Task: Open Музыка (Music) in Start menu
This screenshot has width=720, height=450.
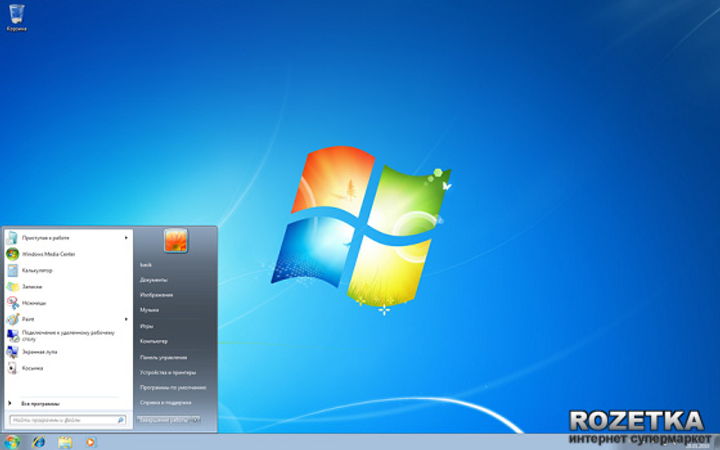Action: [x=149, y=310]
